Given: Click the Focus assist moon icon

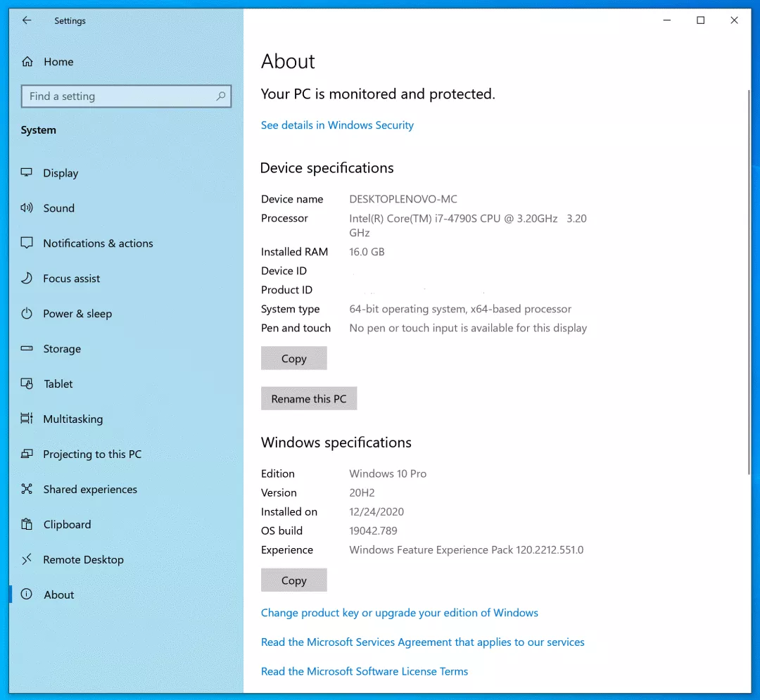Looking at the screenshot, I should tap(27, 278).
